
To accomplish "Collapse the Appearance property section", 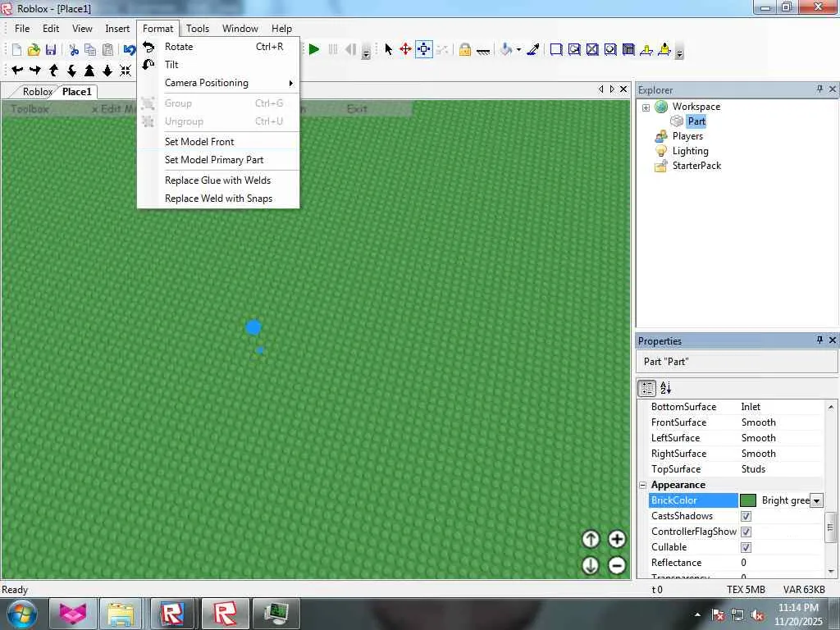I will (643, 486).
